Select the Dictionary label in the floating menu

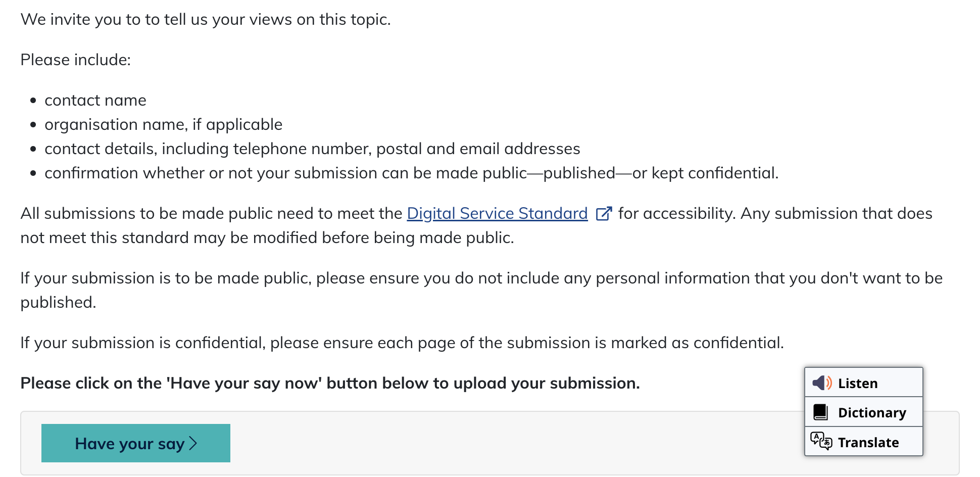872,413
